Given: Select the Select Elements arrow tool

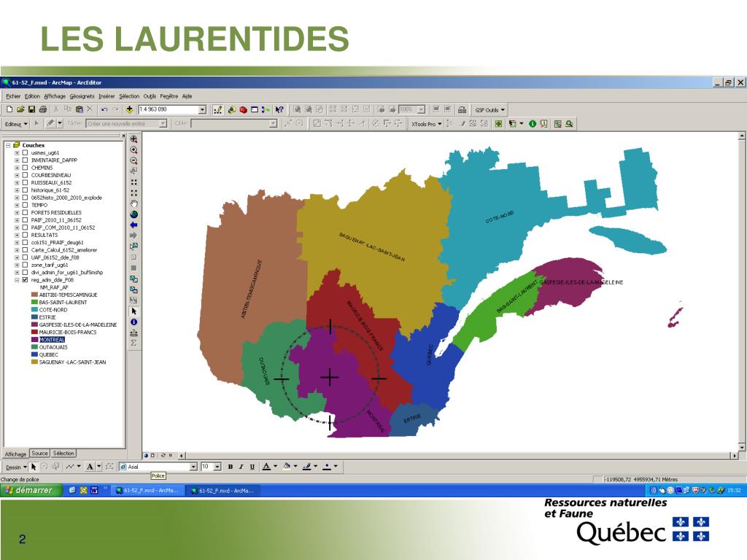Looking at the screenshot, I should click(x=134, y=311).
